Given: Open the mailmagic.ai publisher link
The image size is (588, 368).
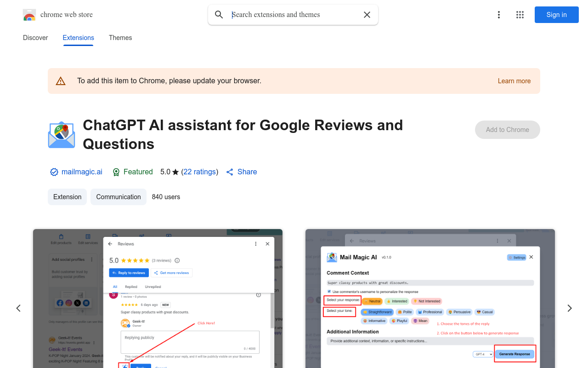Looking at the screenshot, I should 82,172.
